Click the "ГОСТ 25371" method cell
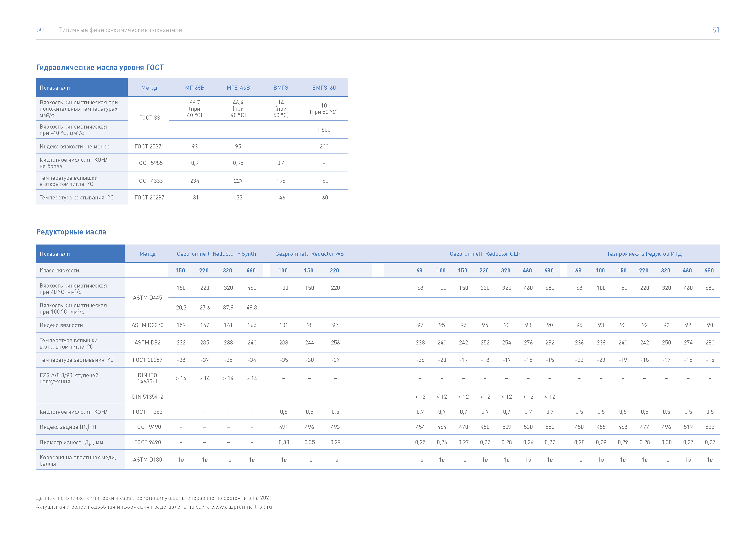This screenshot has height=535, width=756. pos(149,147)
